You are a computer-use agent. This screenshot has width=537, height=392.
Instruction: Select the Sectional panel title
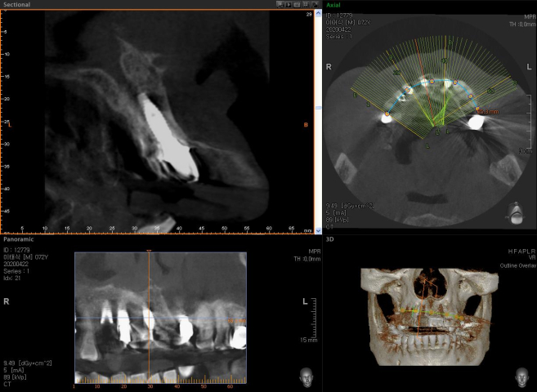click(16, 4)
